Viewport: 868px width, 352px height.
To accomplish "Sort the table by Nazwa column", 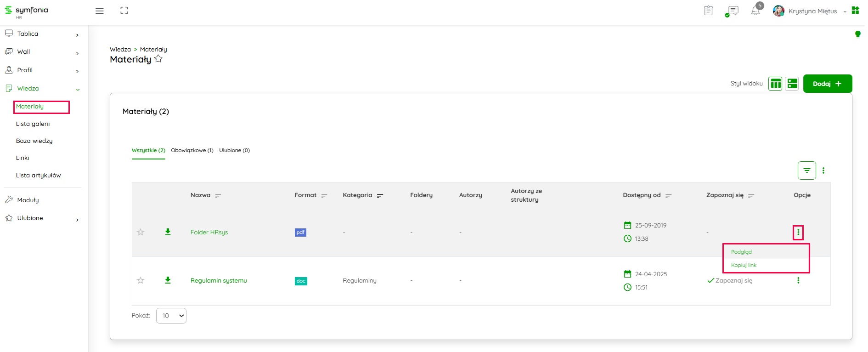I will coord(218,196).
